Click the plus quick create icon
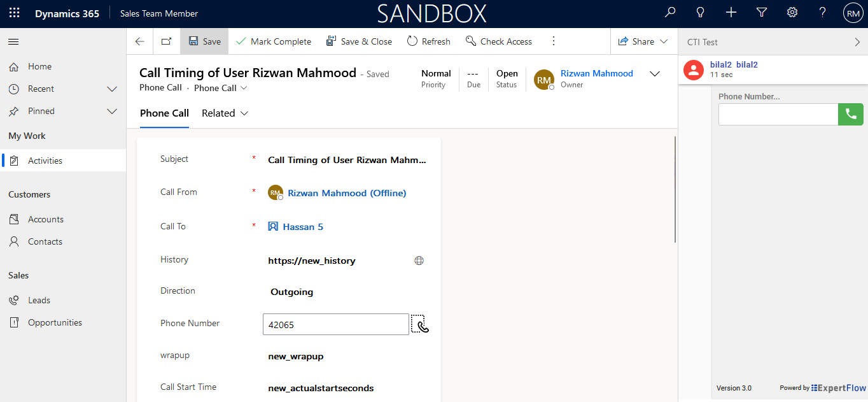868x402 pixels. (731, 13)
